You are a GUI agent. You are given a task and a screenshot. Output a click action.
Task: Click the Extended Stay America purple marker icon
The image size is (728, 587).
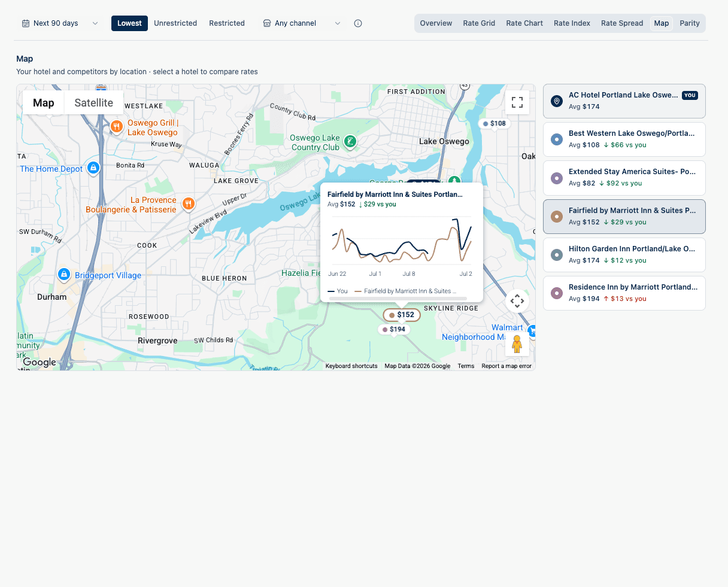[x=557, y=178]
